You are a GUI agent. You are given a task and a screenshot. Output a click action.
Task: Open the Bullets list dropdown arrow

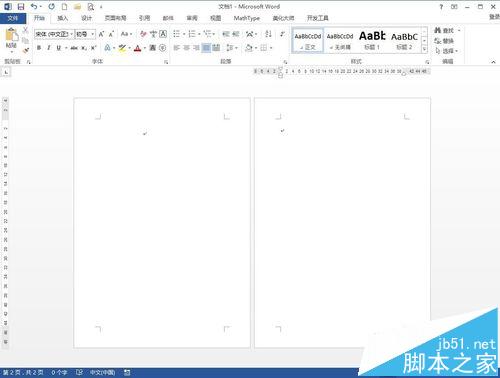coord(184,34)
